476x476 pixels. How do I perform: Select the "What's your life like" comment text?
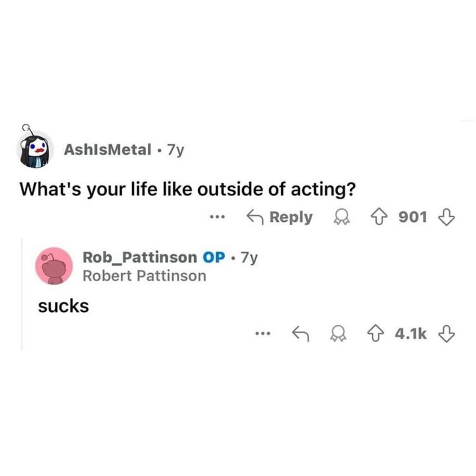(x=188, y=190)
